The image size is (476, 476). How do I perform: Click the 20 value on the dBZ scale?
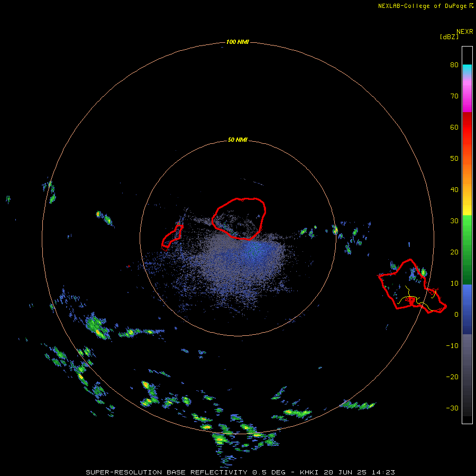point(454,252)
